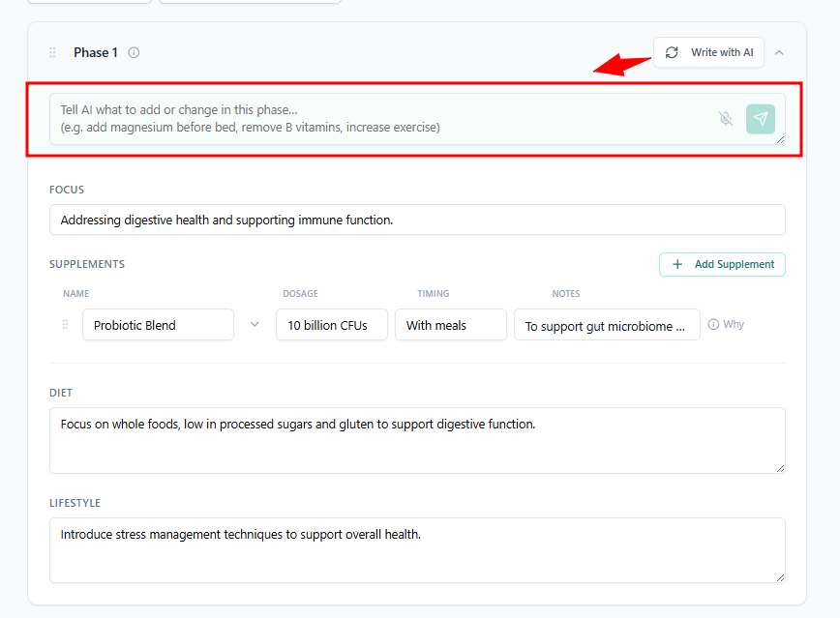Click the Lifestyle textarea resize grip
The width and height of the screenshot is (840, 618).
[x=781, y=577]
